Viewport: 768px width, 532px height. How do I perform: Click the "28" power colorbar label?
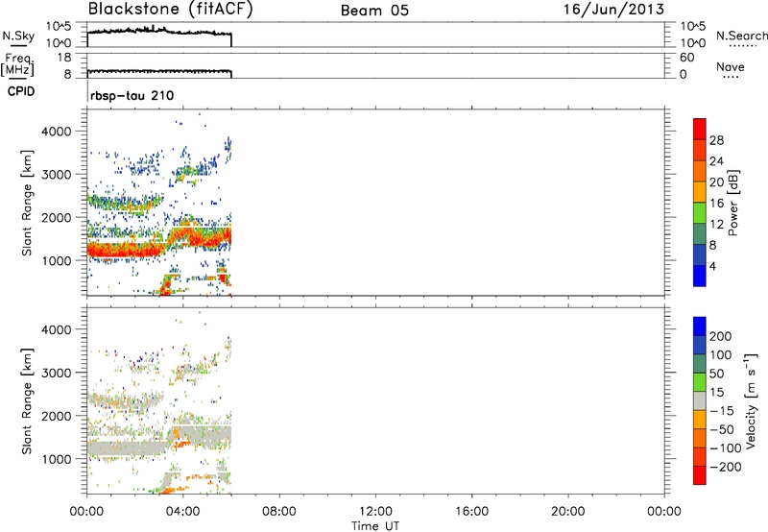click(x=716, y=140)
